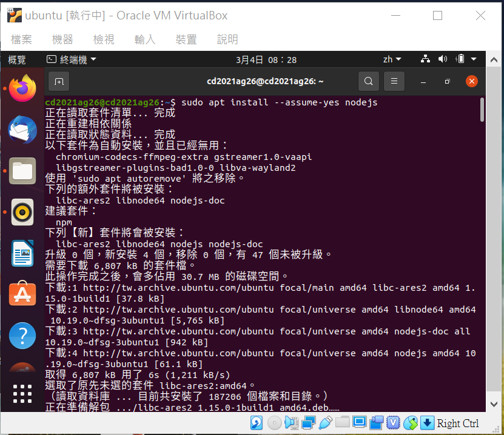Image resolution: width=504 pixels, height=435 pixels.
Task: Open the terminal hamburger menu
Action: (394, 81)
